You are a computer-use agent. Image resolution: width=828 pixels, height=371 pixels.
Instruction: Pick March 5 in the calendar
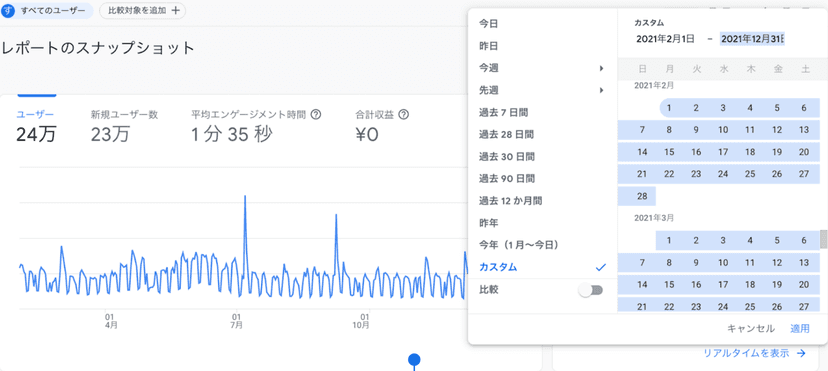(777, 241)
